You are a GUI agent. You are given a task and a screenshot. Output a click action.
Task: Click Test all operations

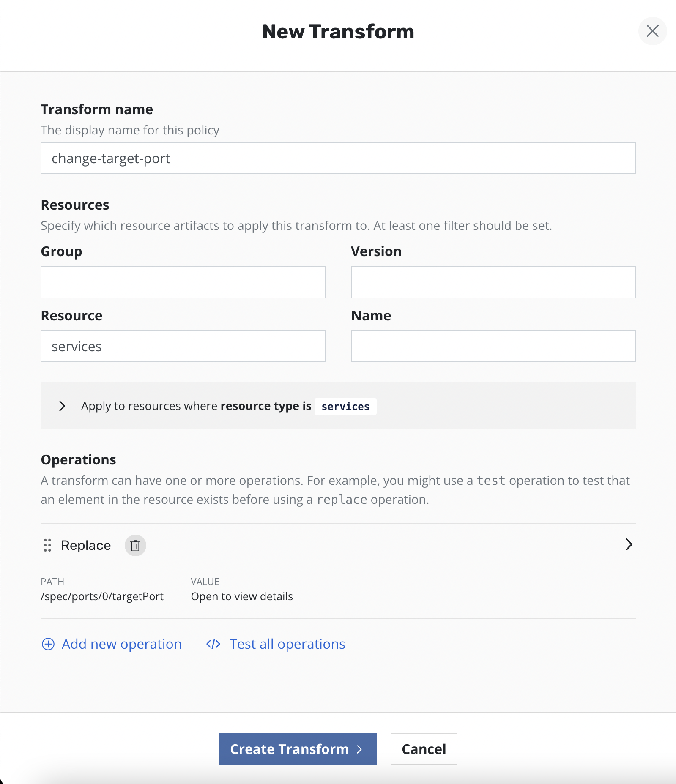pos(287,644)
